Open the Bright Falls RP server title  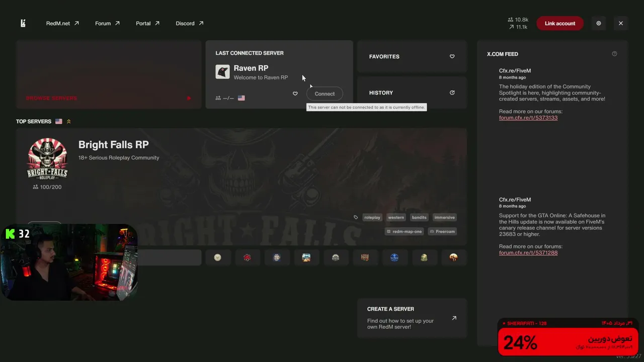click(x=114, y=145)
